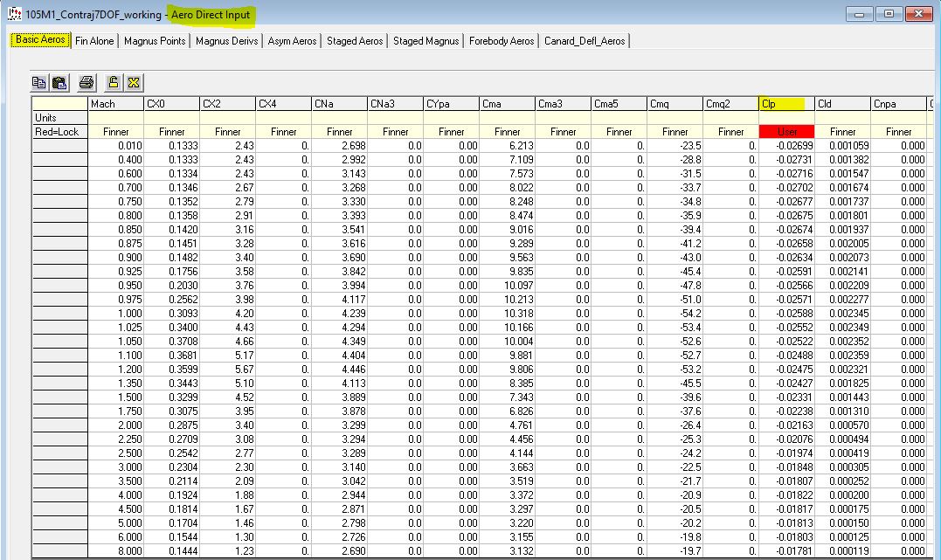This screenshot has width=941, height=560.
Task: Open the Staged Magnus tab
Action: pyautogui.click(x=426, y=41)
